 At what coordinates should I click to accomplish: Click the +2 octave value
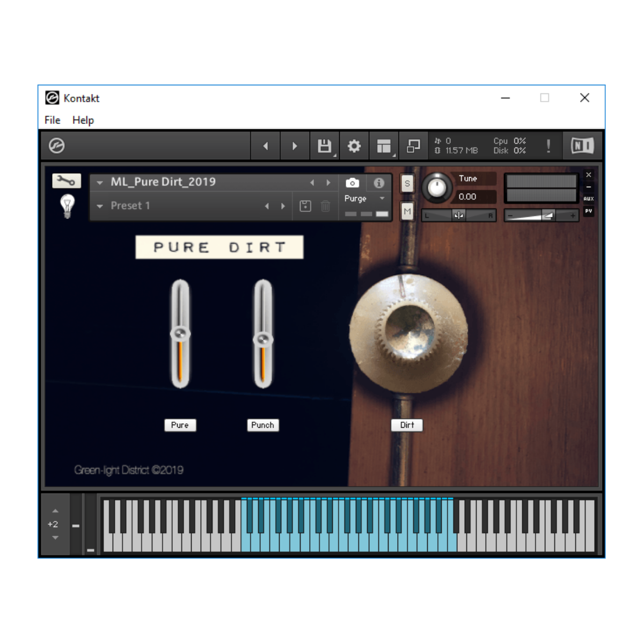coord(53,524)
